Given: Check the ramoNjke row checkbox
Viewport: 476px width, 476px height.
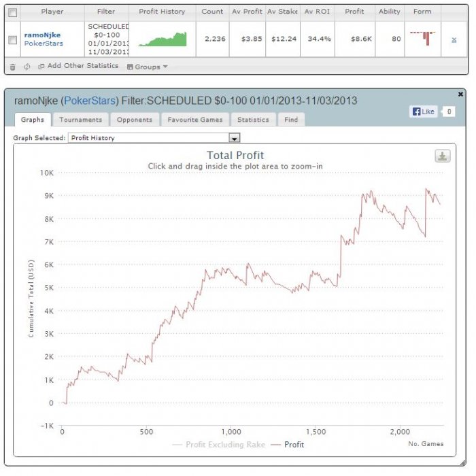Looking at the screenshot, I should [x=12, y=39].
